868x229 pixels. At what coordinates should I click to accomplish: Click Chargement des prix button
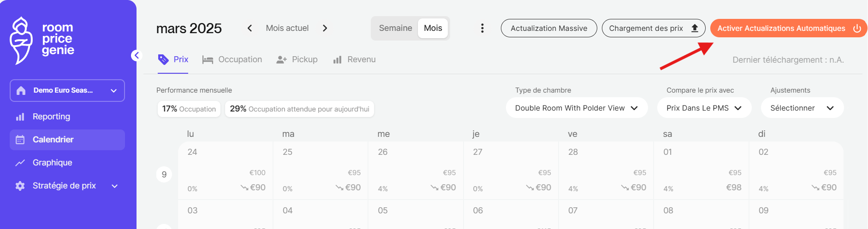tap(654, 28)
